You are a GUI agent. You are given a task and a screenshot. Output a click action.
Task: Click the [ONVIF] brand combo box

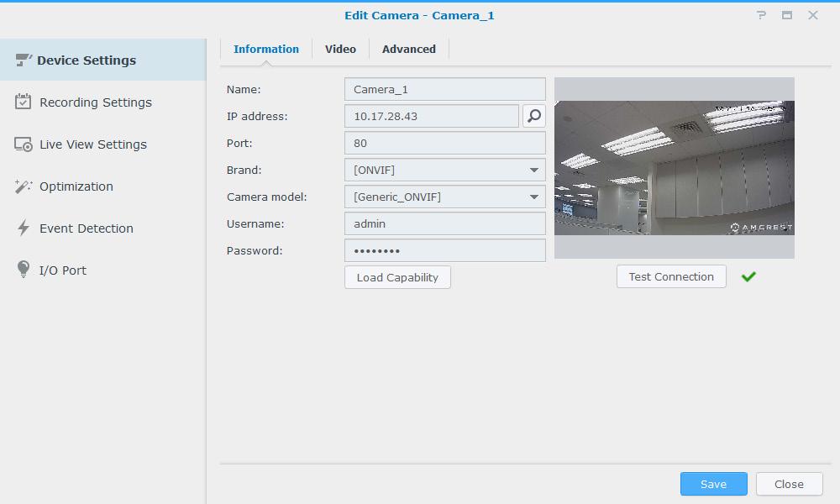[445, 170]
